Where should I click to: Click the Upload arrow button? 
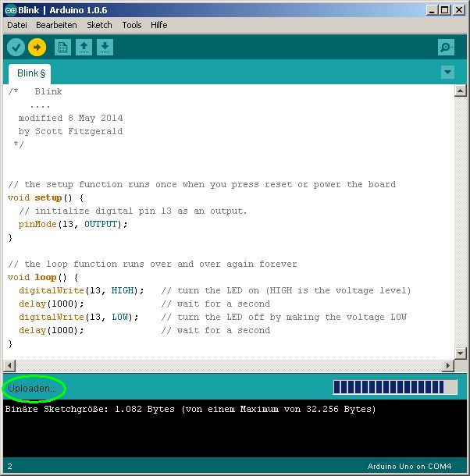point(37,48)
